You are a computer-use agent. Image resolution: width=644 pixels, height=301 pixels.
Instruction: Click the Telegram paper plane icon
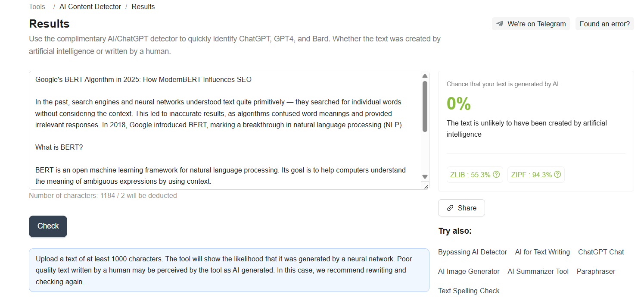coord(500,24)
